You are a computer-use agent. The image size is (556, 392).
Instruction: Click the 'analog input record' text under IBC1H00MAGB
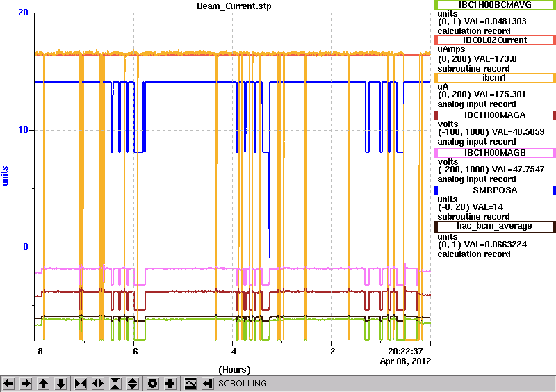(x=477, y=179)
